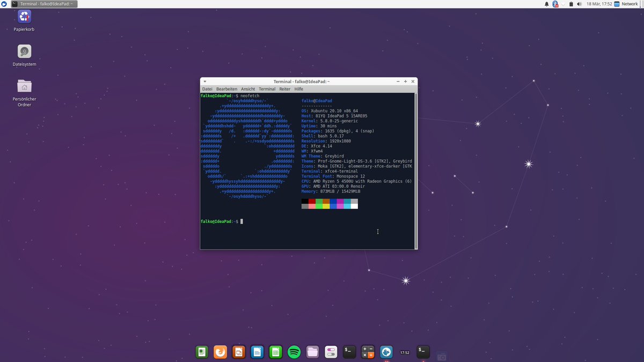Open the terminal dock icon right of the clock
The image size is (644, 362).
click(423, 352)
